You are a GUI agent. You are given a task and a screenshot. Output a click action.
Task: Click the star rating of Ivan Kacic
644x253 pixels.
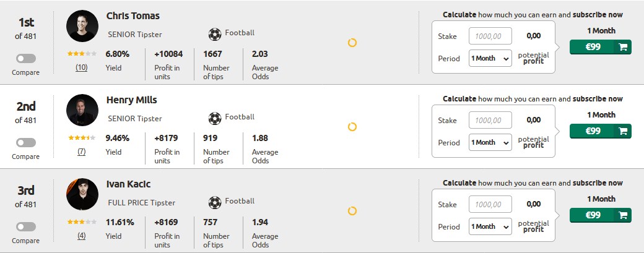click(82, 222)
